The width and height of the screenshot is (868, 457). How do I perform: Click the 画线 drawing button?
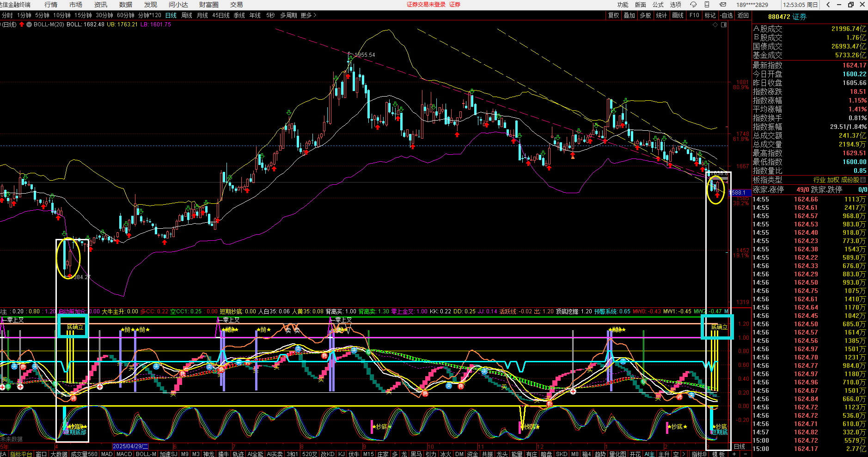678,15
